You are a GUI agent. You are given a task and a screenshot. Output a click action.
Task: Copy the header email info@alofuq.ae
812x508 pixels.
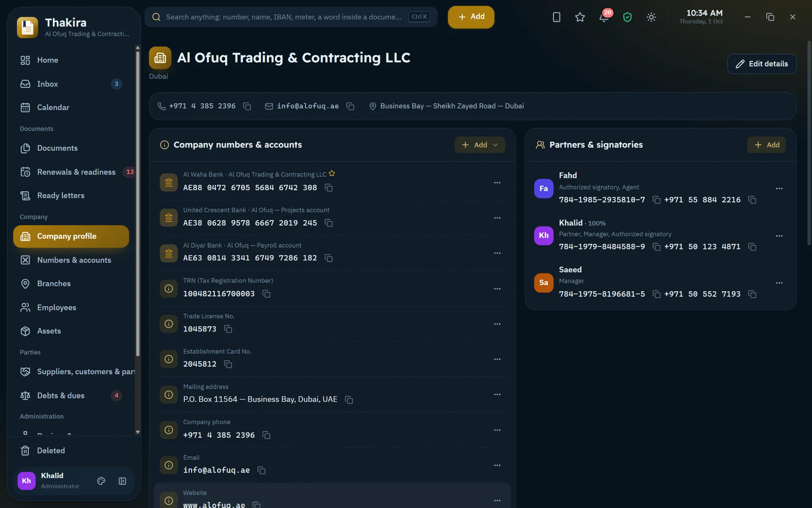coord(350,106)
